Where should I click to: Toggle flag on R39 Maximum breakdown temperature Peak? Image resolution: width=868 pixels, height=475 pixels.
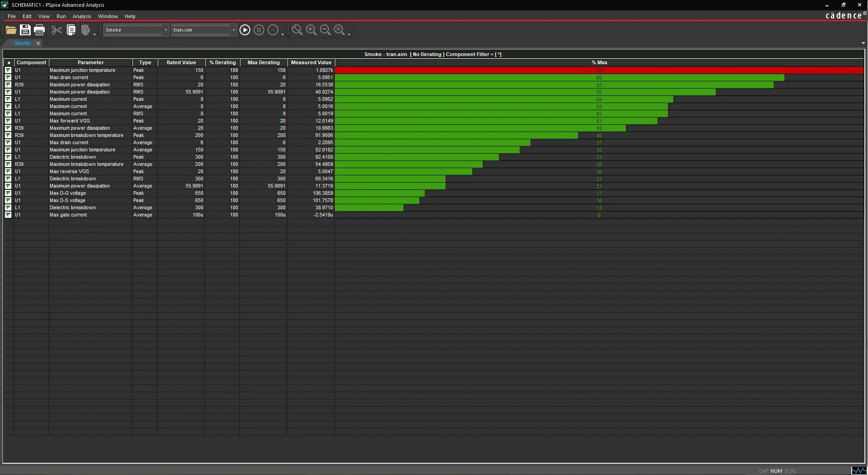8,135
